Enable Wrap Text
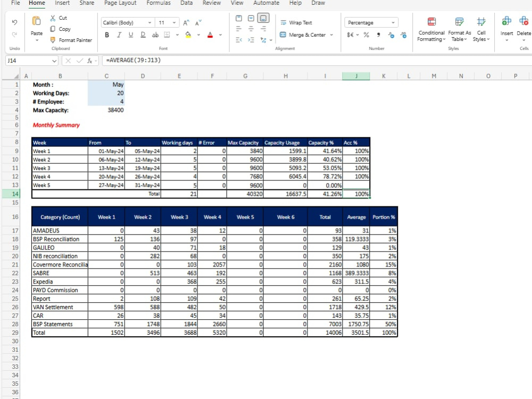This screenshot has width=532, height=399. [296, 23]
